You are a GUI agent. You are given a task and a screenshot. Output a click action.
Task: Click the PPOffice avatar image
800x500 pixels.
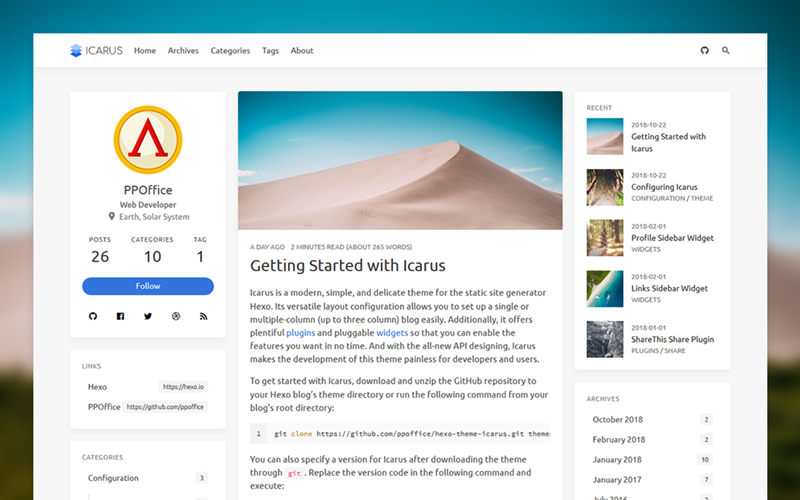point(148,140)
